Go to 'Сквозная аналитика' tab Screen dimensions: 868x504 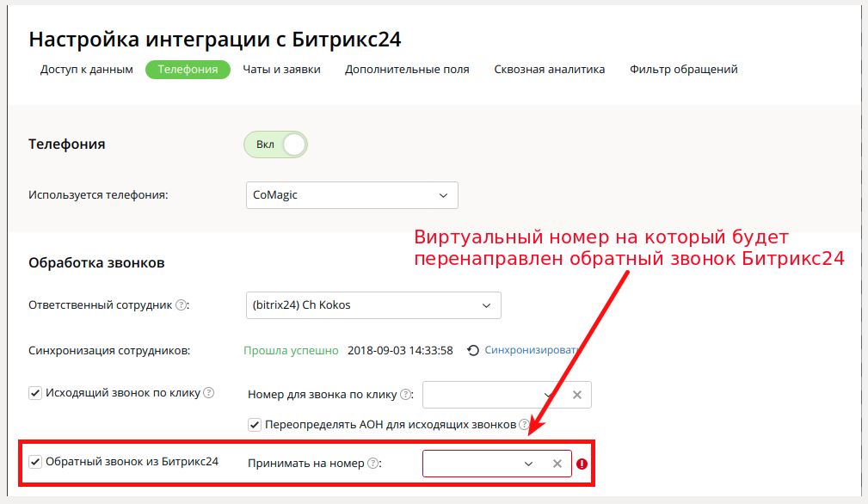pyautogui.click(x=549, y=70)
